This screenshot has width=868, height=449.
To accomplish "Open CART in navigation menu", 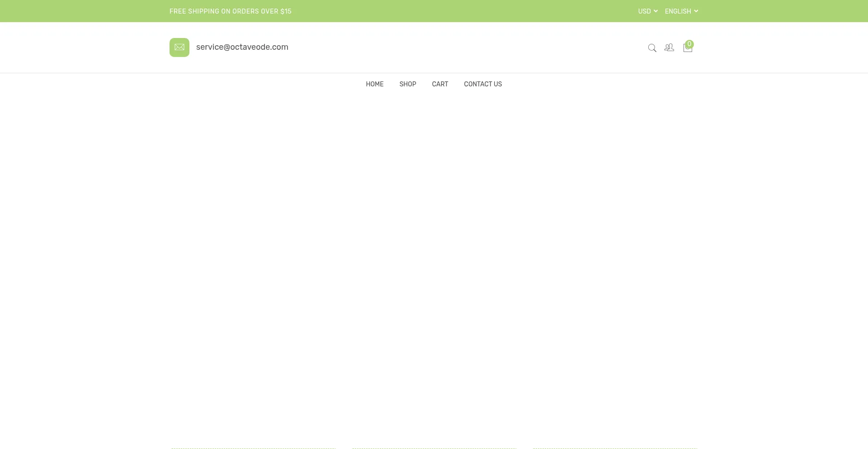I will 440,84.
